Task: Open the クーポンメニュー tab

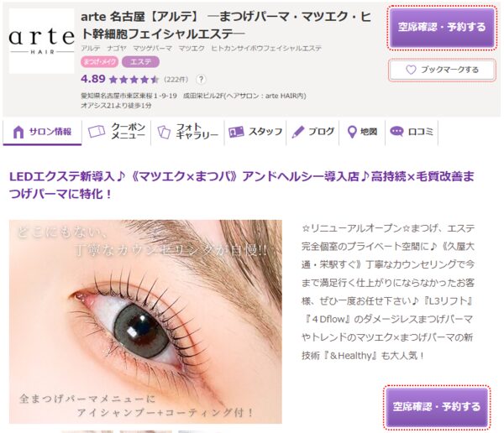Action: click(116, 132)
